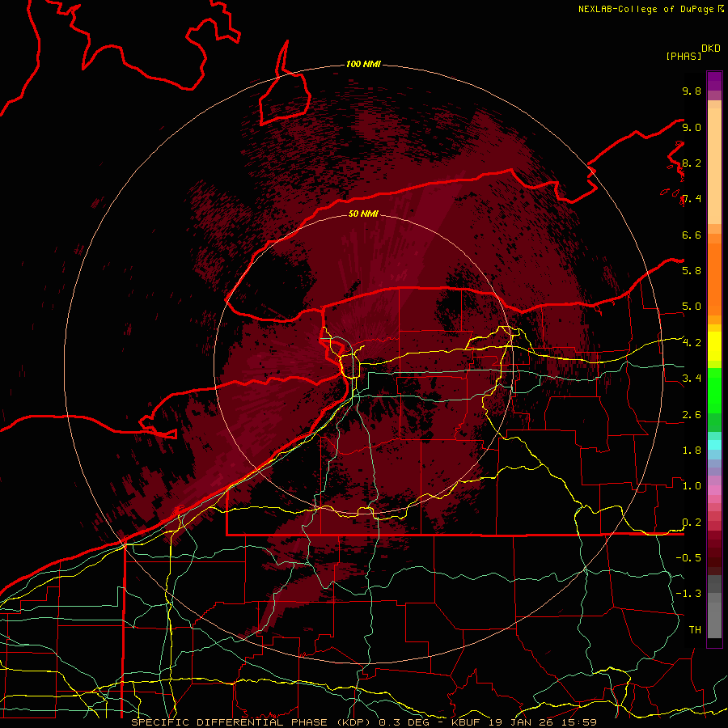Click the -1.3 value on color scale

(688, 594)
